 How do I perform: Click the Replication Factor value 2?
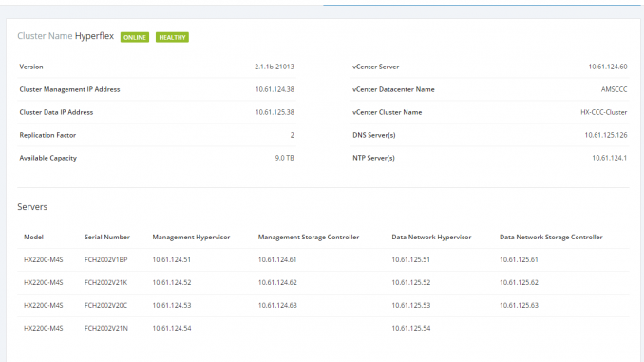[x=292, y=135]
